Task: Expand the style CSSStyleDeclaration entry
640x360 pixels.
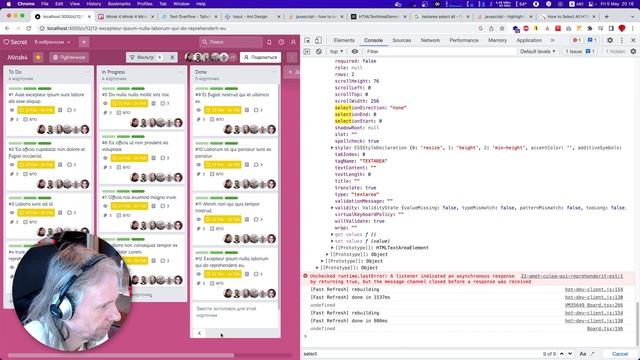Action: (x=332, y=148)
